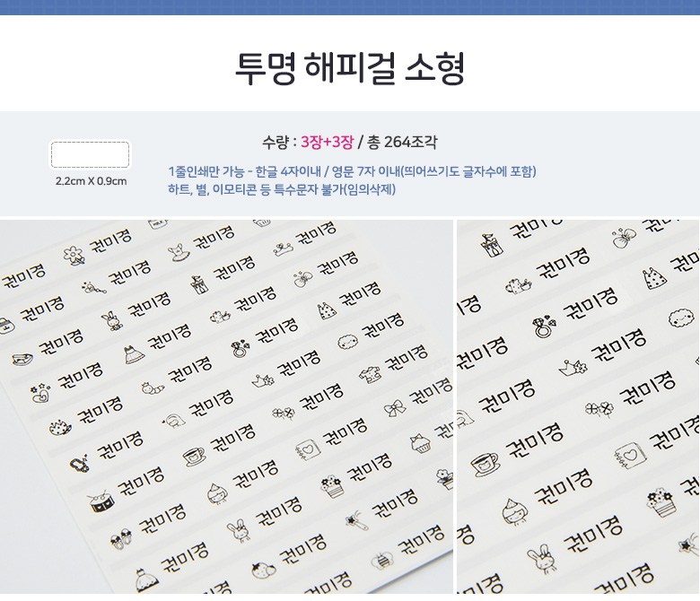Click the magic wand star sticker in the left photo
Image resolution: width=700 pixels, height=601 pixels.
tap(357, 520)
